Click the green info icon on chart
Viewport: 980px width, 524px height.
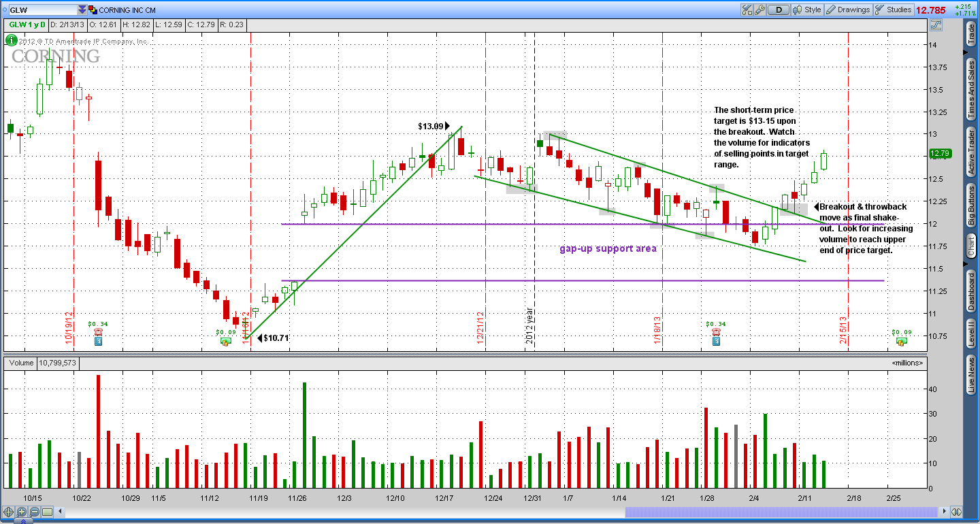[x=12, y=39]
